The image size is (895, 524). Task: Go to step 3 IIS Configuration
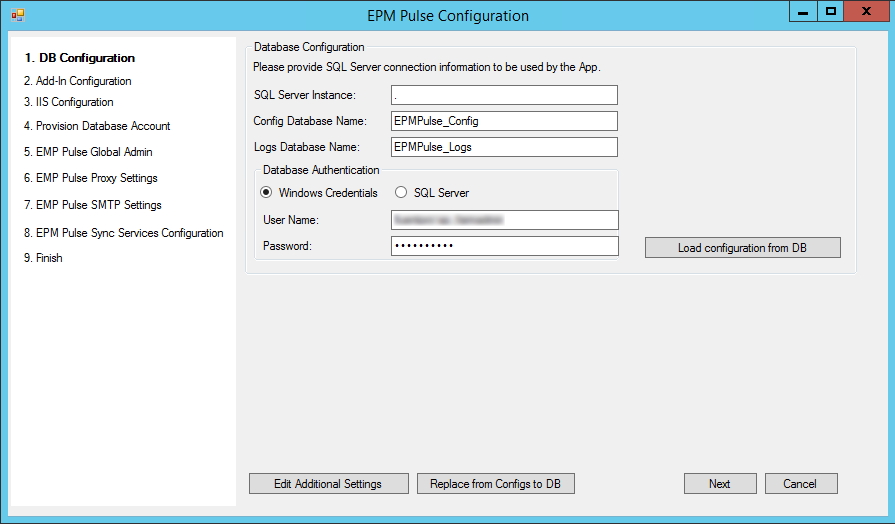pyautogui.click(x=68, y=102)
